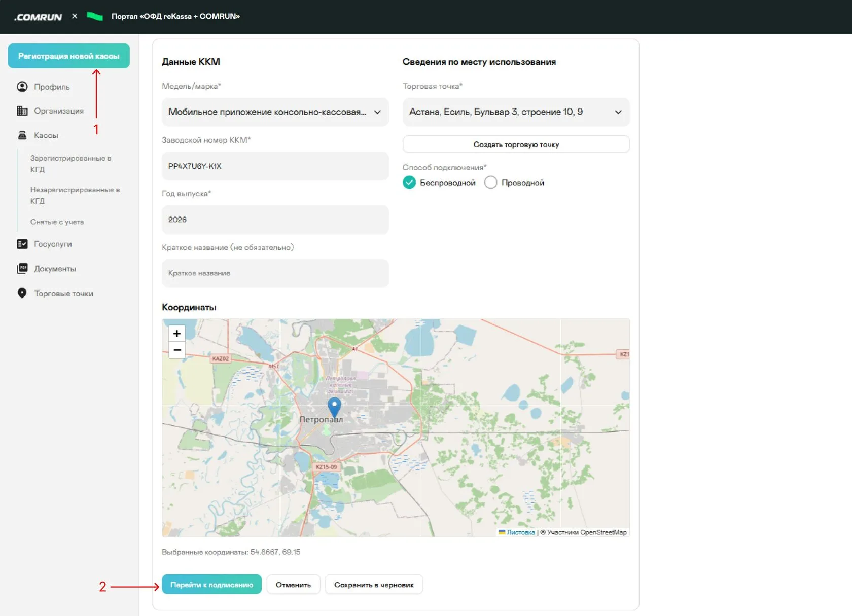Open Снятые с учета submenu item
The width and height of the screenshot is (852, 616).
pos(57,222)
